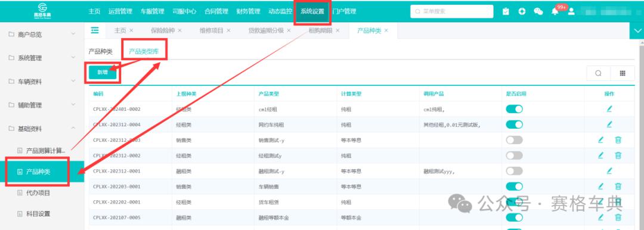
Task: Close the 保险险种 tab
Action: [179, 30]
